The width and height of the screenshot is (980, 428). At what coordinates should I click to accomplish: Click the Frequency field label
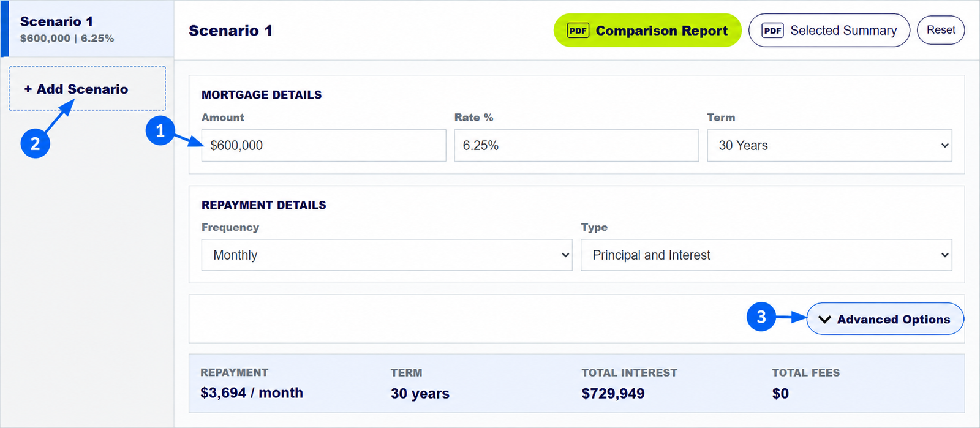click(230, 227)
